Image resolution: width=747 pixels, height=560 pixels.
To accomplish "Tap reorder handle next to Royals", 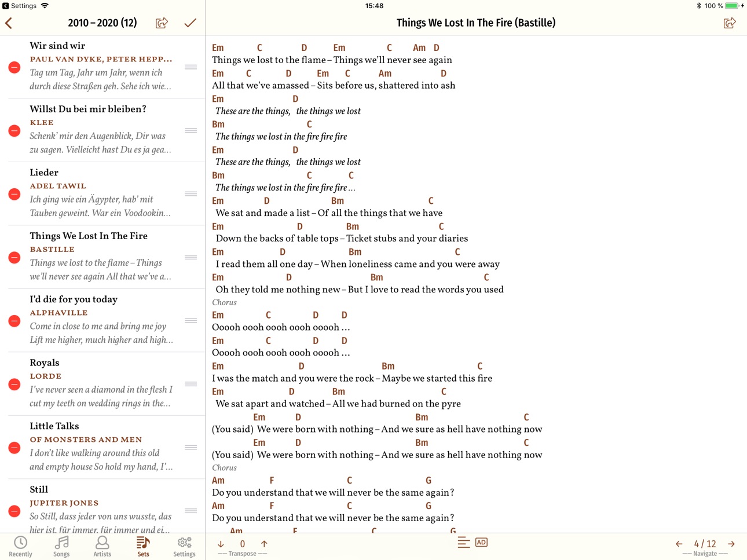I will click(191, 384).
